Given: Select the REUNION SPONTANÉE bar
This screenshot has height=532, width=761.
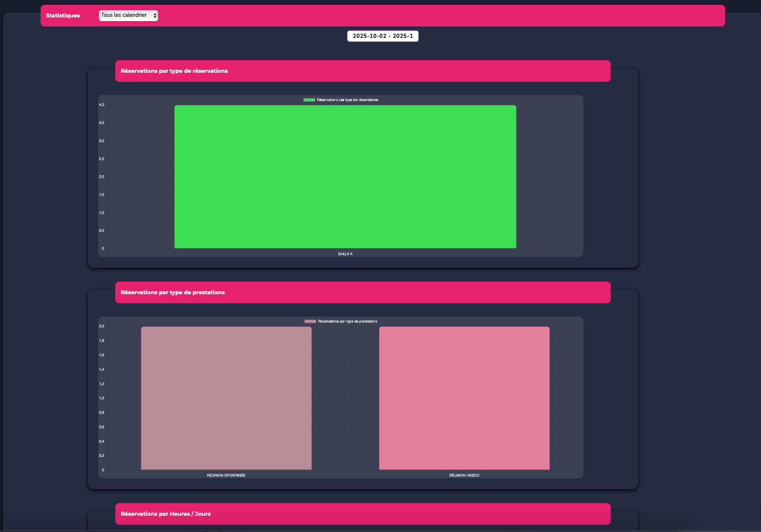Looking at the screenshot, I should tap(226, 398).
